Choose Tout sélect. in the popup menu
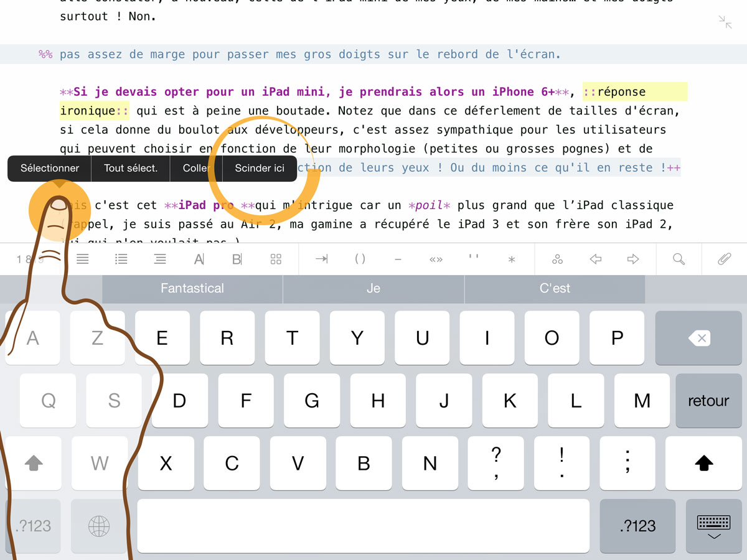 [131, 168]
